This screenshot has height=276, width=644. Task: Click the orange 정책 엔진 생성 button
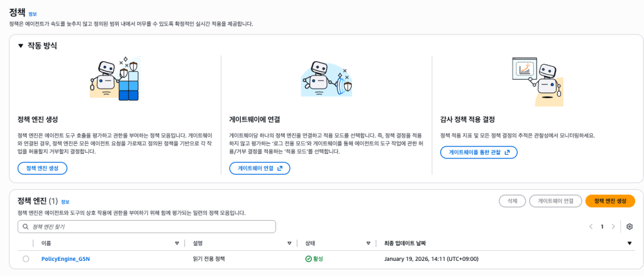click(609, 201)
